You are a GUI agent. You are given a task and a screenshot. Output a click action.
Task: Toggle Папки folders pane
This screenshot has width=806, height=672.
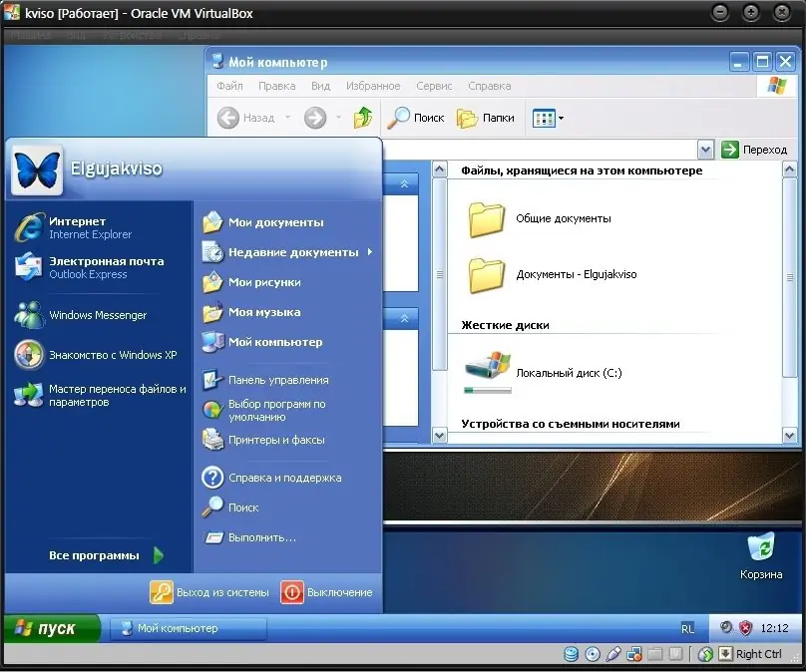click(x=485, y=118)
